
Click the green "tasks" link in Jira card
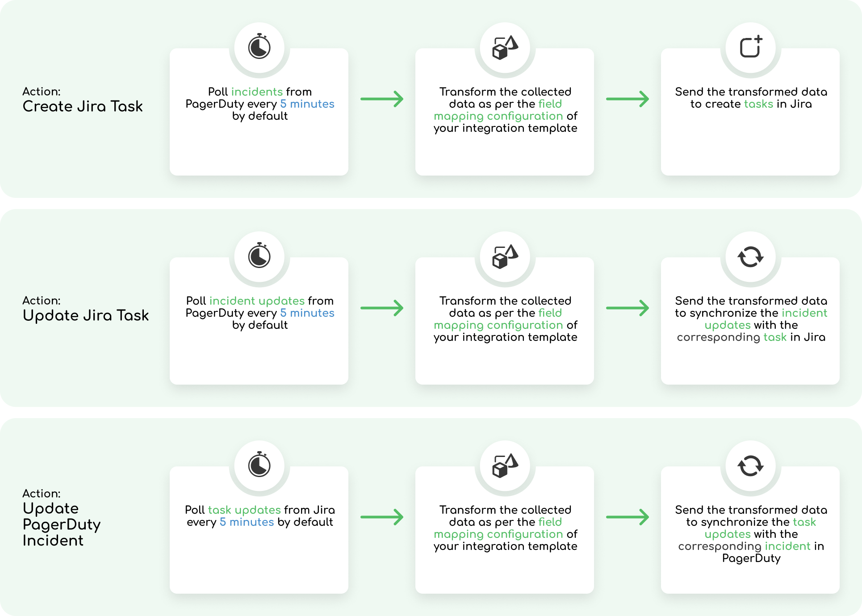(x=758, y=104)
